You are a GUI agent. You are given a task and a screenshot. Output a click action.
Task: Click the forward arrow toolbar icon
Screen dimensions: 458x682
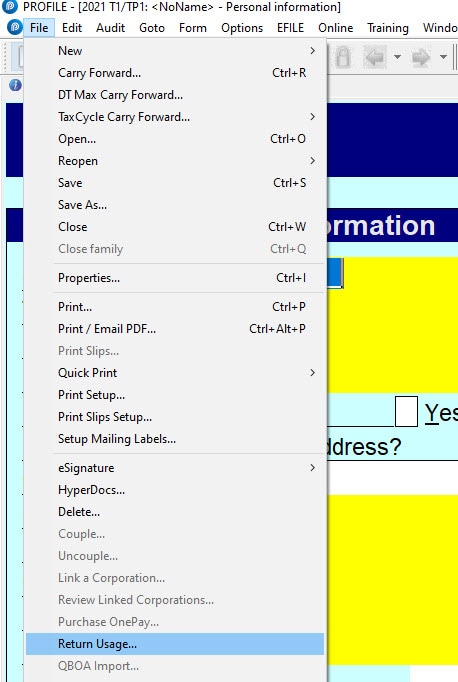click(x=420, y=57)
